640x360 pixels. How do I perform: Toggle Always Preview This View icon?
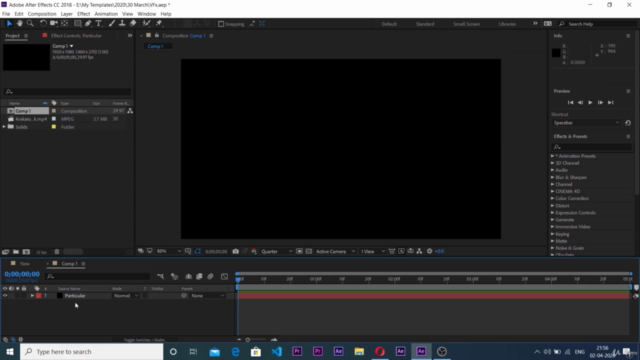tap(140, 251)
